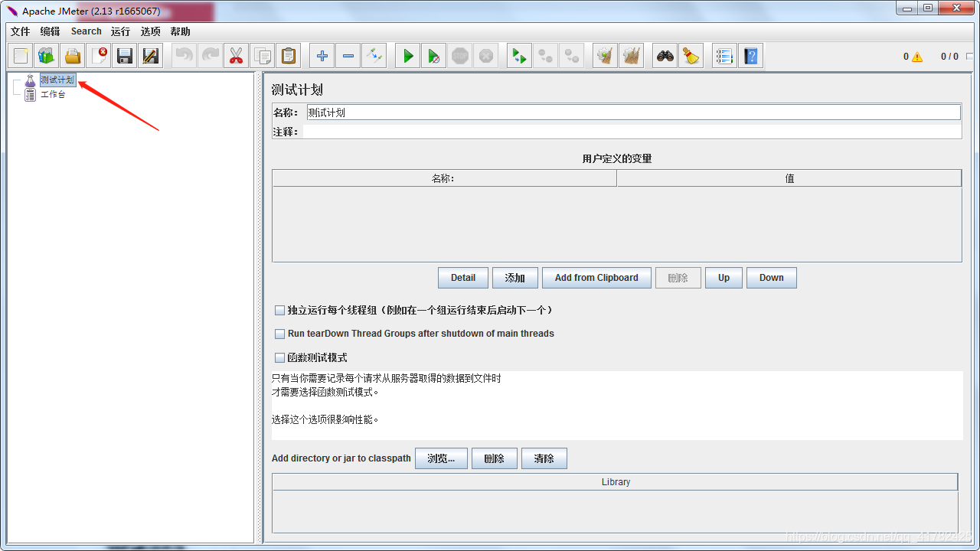Open the 运行 menu
The width and height of the screenshot is (980, 551).
pyautogui.click(x=121, y=31)
